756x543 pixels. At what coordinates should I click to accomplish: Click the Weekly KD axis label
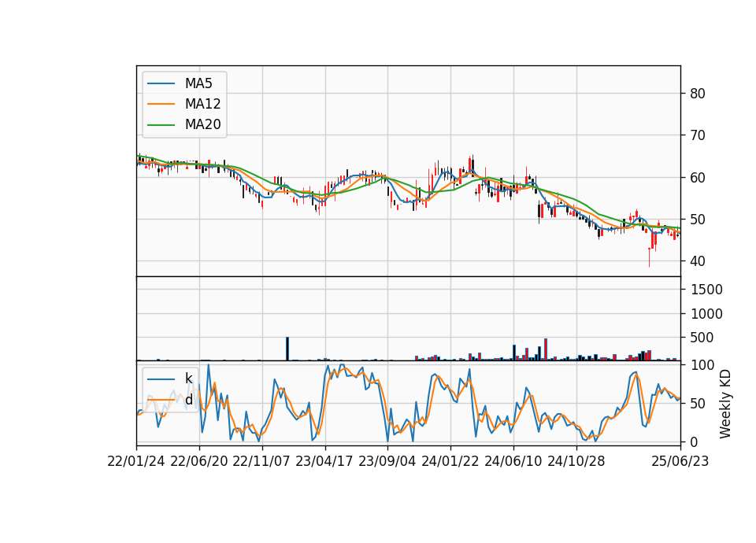[725, 404]
